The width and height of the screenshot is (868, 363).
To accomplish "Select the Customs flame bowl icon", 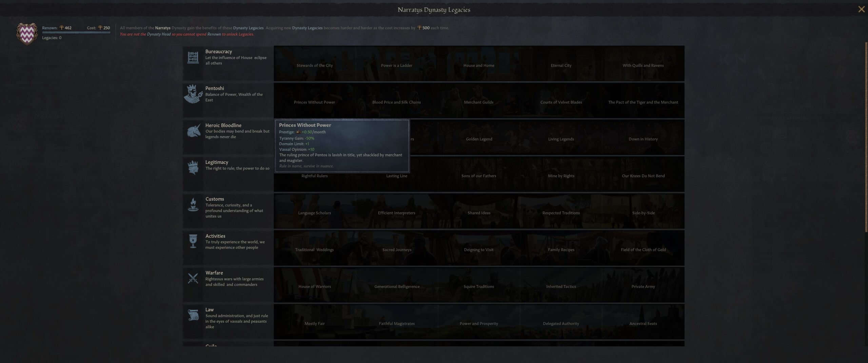I will (x=193, y=205).
